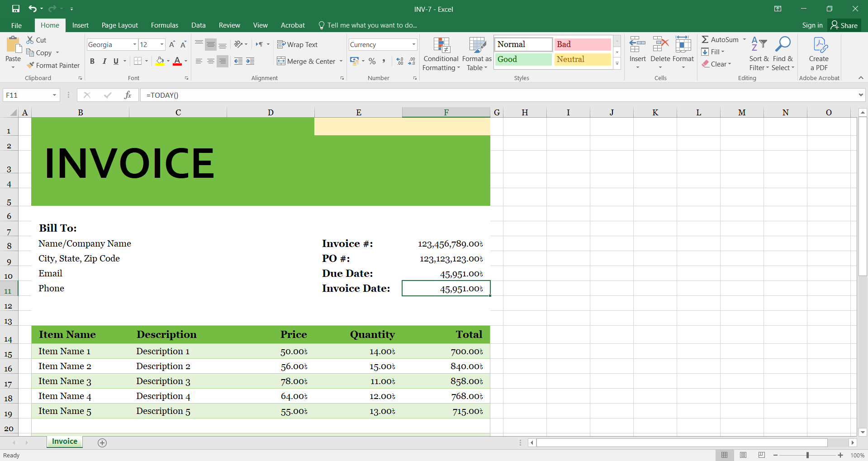The height and width of the screenshot is (461, 868).
Task: Open the font name dropdown
Action: coord(134,44)
